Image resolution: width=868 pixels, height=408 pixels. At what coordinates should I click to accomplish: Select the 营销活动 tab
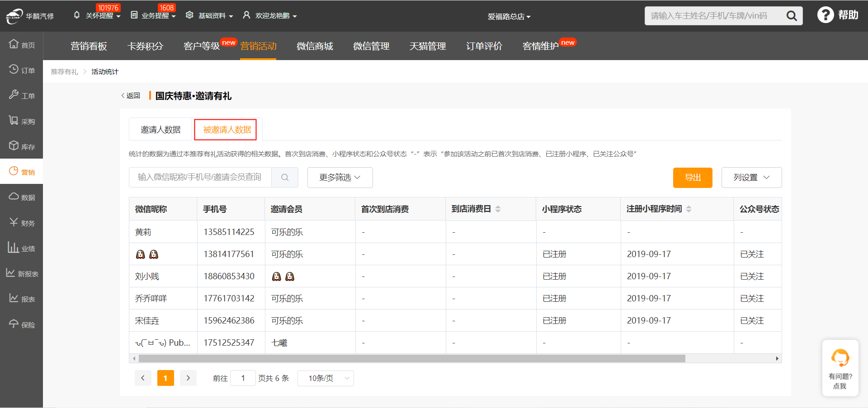tap(258, 46)
